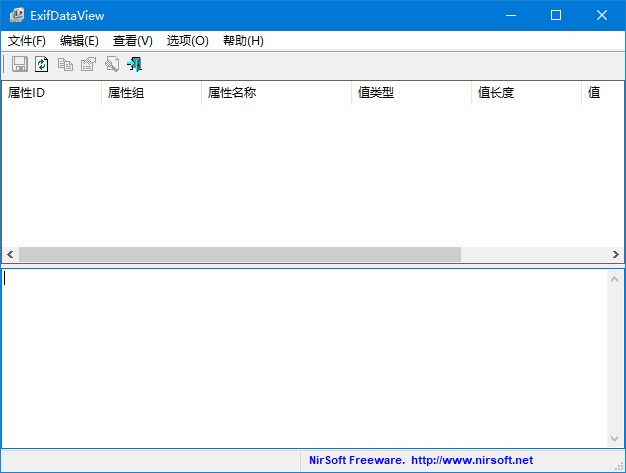
Task: Sort by the 属性名称 column header
Action: [275, 93]
